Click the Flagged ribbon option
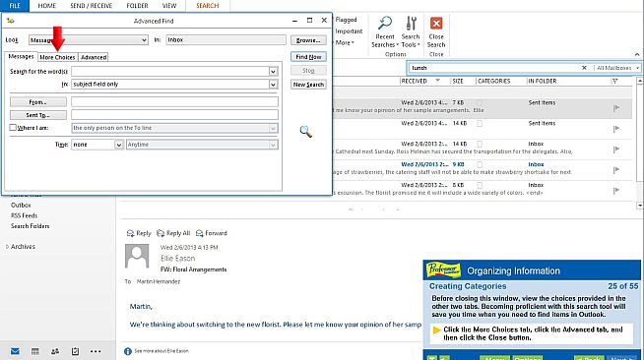Viewport: 644px width, 360px height. pos(347,20)
